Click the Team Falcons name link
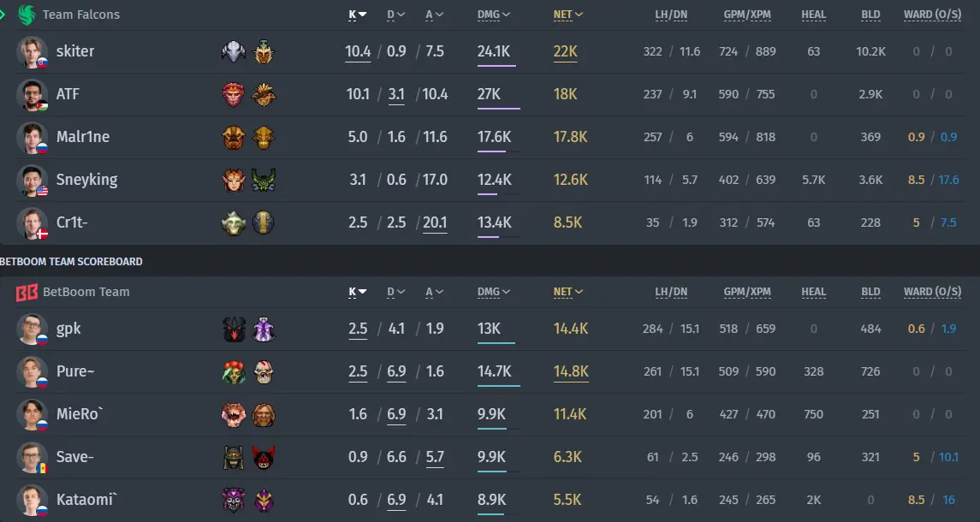This screenshot has height=522, width=980. click(x=81, y=15)
